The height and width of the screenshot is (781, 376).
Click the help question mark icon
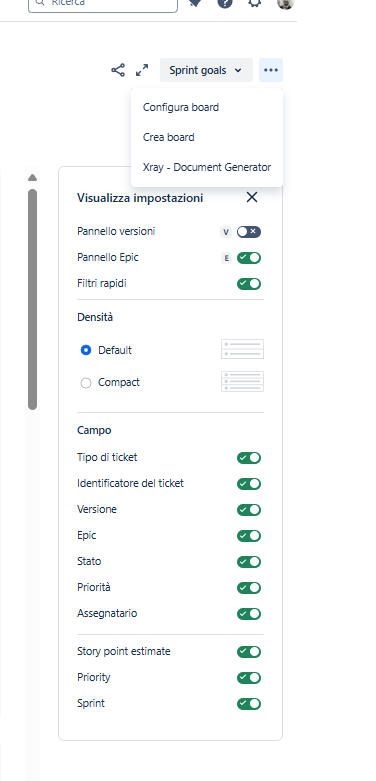tap(225, 2)
